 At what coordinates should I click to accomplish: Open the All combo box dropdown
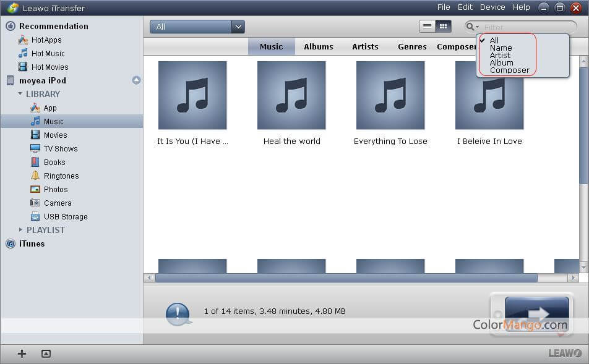(x=238, y=27)
